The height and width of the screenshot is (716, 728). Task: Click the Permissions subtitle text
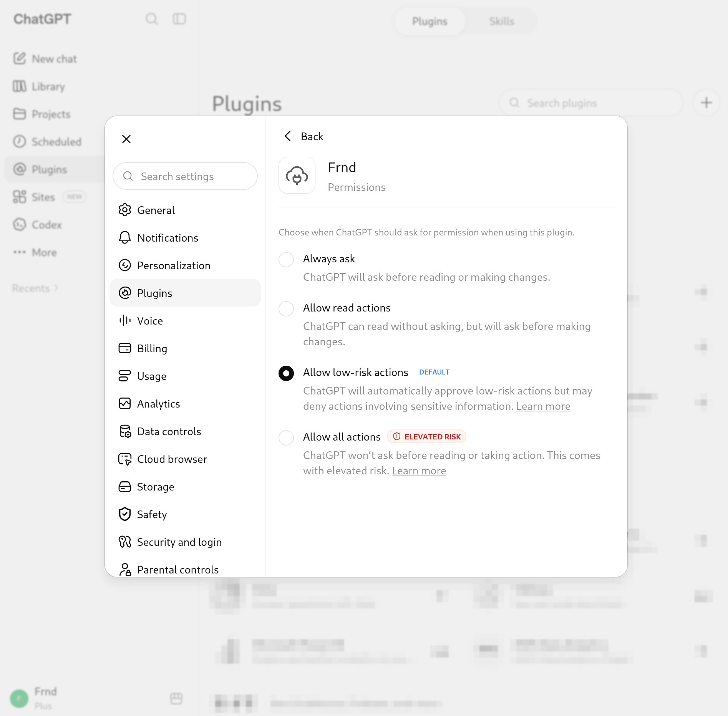pos(357,187)
